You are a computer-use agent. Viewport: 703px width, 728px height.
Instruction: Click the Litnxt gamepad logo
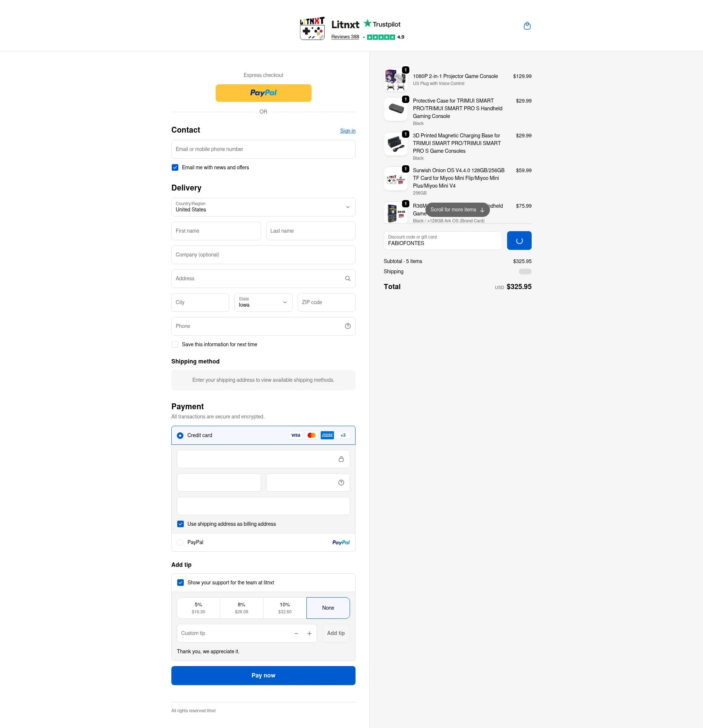(x=312, y=29)
